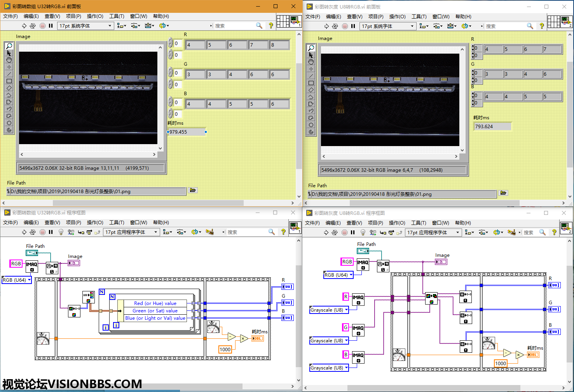The height and width of the screenshot is (392, 574).
Task: Select the Pan hand tool in right image palette
Action: pos(311,62)
